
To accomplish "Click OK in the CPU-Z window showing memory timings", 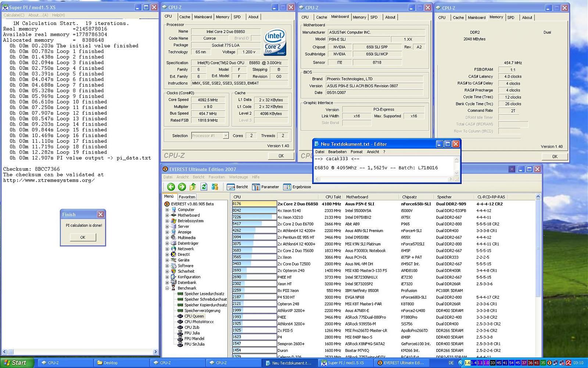I will [x=555, y=156].
